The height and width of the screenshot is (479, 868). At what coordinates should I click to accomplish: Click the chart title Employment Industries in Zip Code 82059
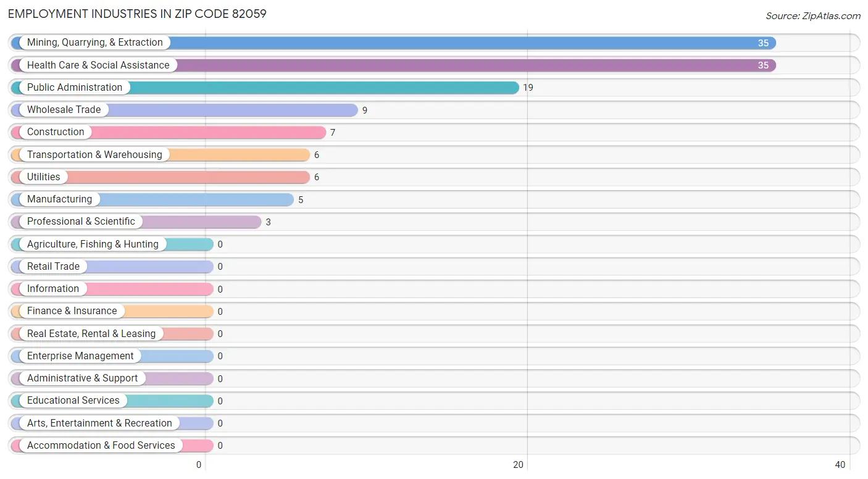pos(137,14)
